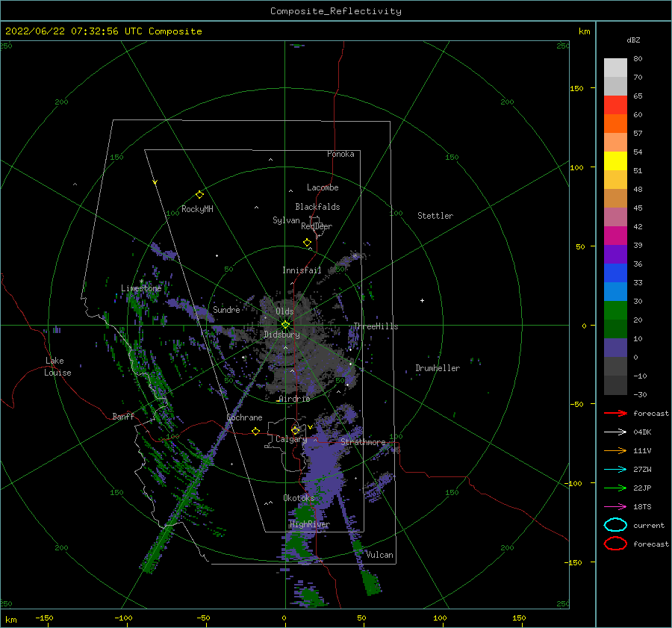Click the magenta 18TS arrow in legend
Screen dimensions: 672x628
[x=615, y=507]
